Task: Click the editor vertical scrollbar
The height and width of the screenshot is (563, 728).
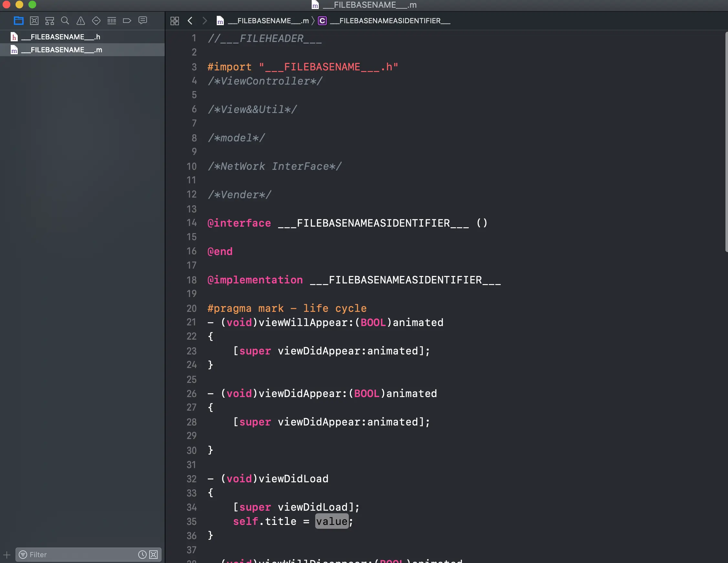Action: click(x=726, y=142)
